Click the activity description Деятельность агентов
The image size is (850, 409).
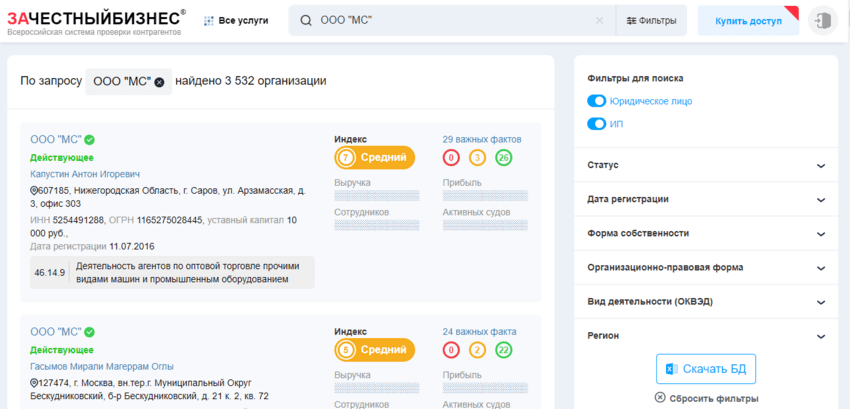click(x=188, y=273)
